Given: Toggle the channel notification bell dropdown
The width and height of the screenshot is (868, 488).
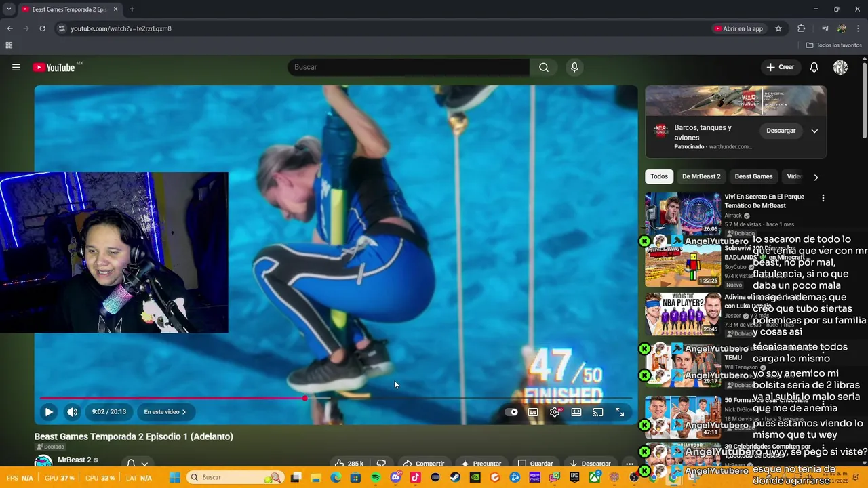Looking at the screenshot, I should point(137,464).
